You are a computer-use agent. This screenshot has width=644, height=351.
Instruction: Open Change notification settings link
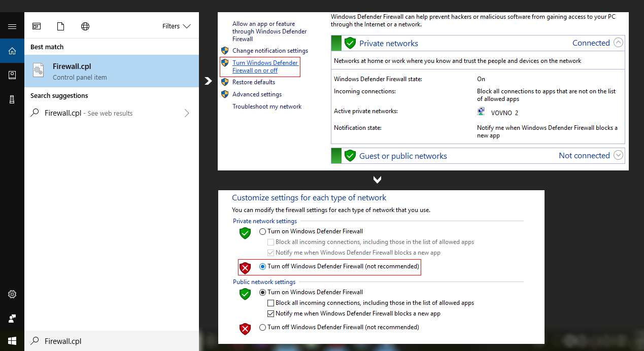270,51
